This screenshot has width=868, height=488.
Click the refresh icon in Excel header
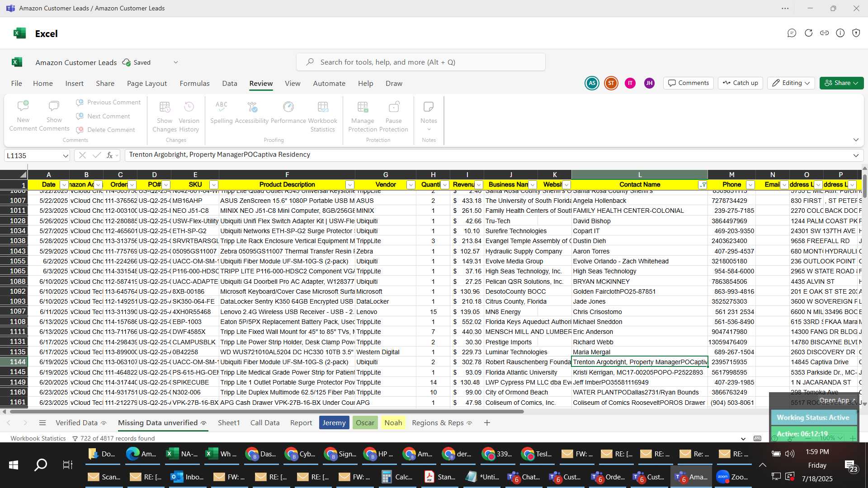point(808,33)
